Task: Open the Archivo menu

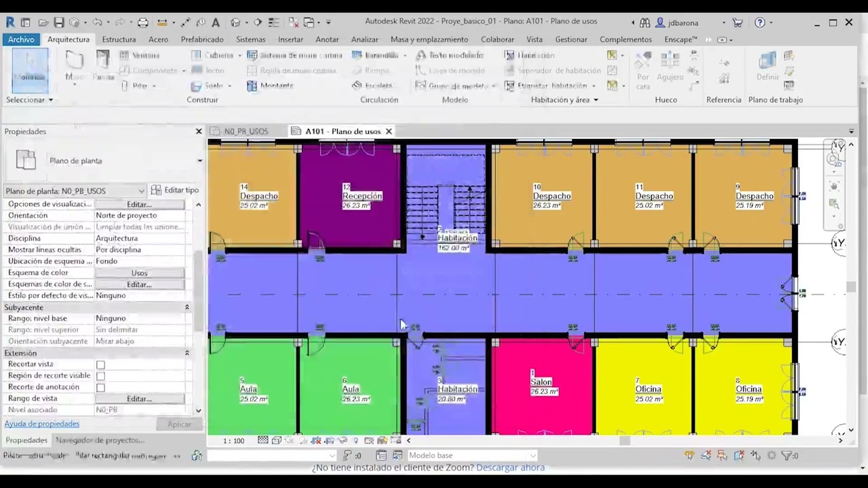Action: point(21,39)
